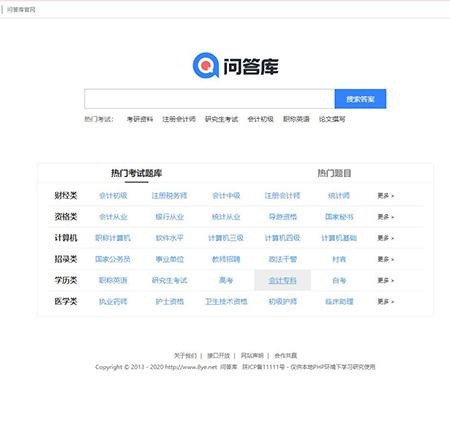Expand 更多 for the 资格类 row
This screenshot has width=450, height=434.
pyautogui.click(x=385, y=217)
